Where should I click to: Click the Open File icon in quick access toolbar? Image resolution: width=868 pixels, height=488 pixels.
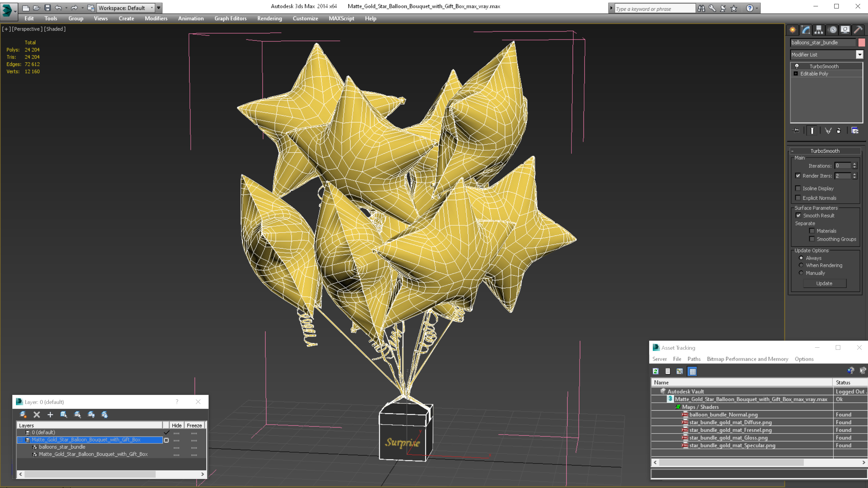coord(36,8)
